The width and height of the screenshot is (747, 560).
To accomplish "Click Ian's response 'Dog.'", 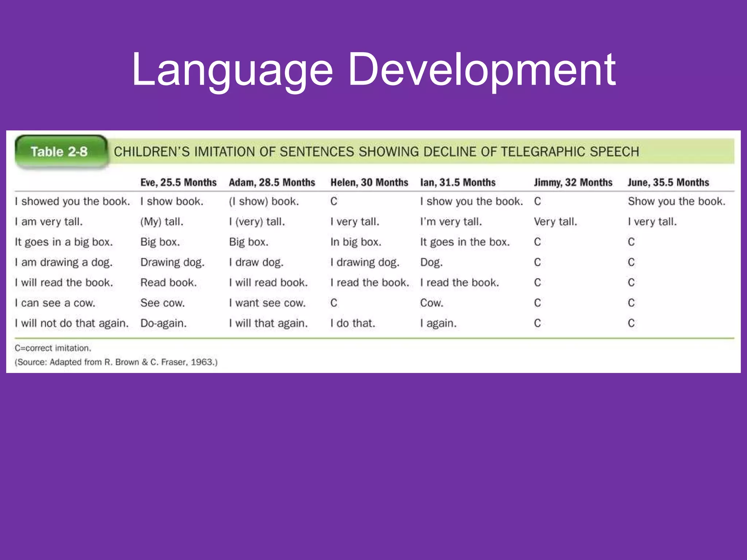I will 431,262.
